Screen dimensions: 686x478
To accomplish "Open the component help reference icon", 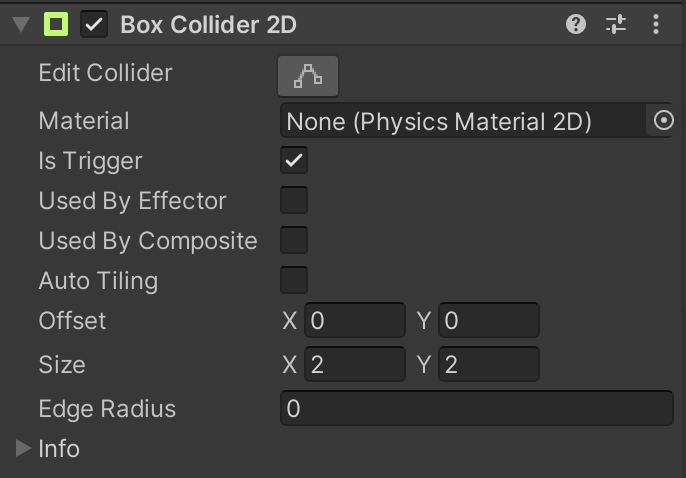I will pyautogui.click(x=576, y=24).
